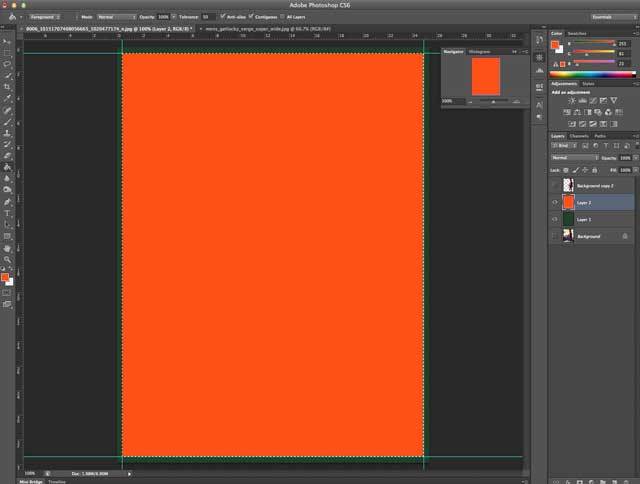The width and height of the screenshot is (640, 484).
Task: Select the Background layer
Action: [x=588, y=236]
